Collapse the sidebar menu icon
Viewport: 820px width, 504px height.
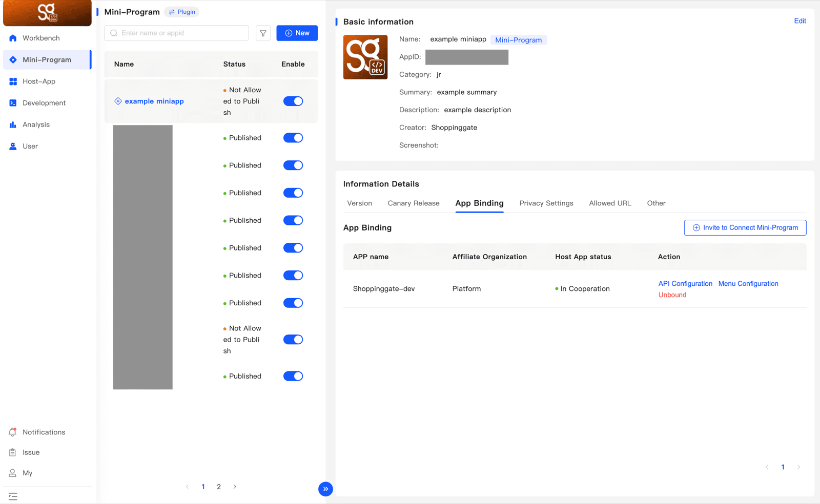point(13,496)
